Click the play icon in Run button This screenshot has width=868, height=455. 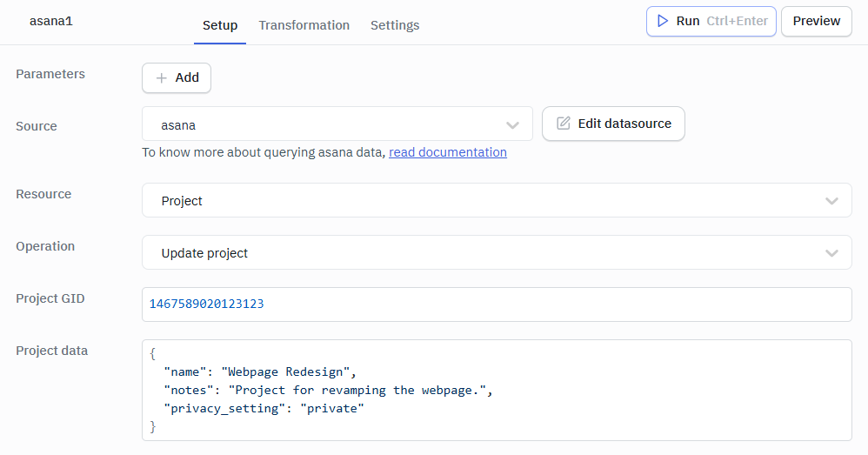coord(662,21)
